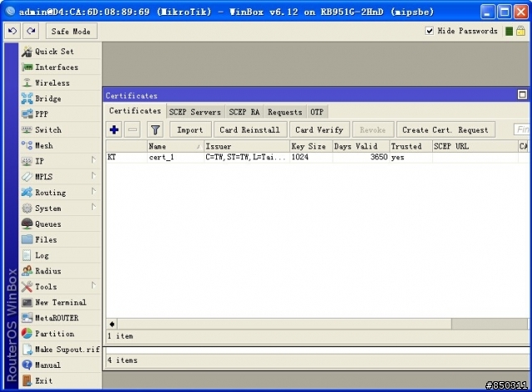Screen dimensions: 532x392
Task: Switch to the SCEP RA tab
Action: pos(244,112)
